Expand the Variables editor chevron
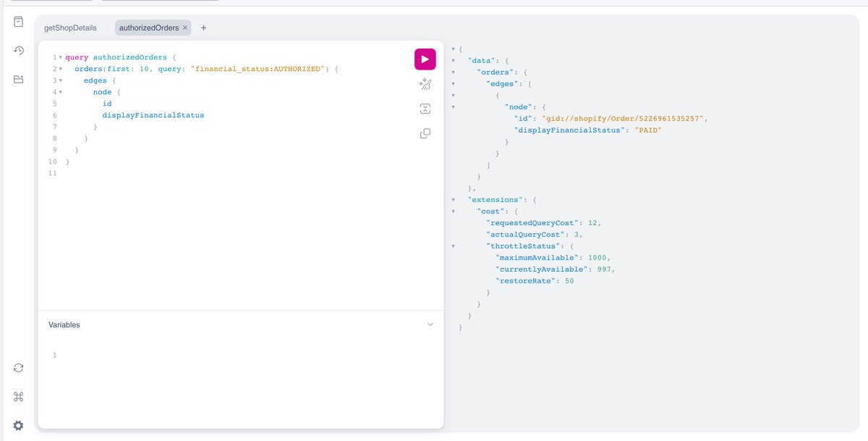 tap(430, 325)
